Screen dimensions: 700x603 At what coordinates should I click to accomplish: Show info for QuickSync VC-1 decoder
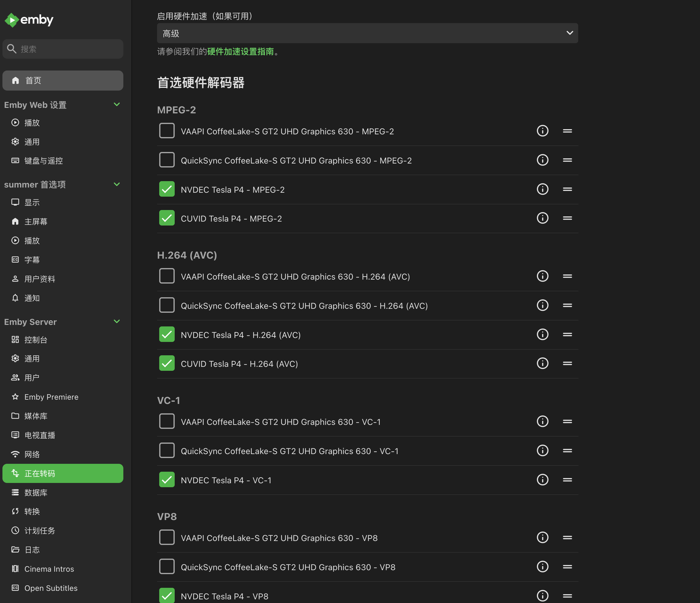(543, 450)
